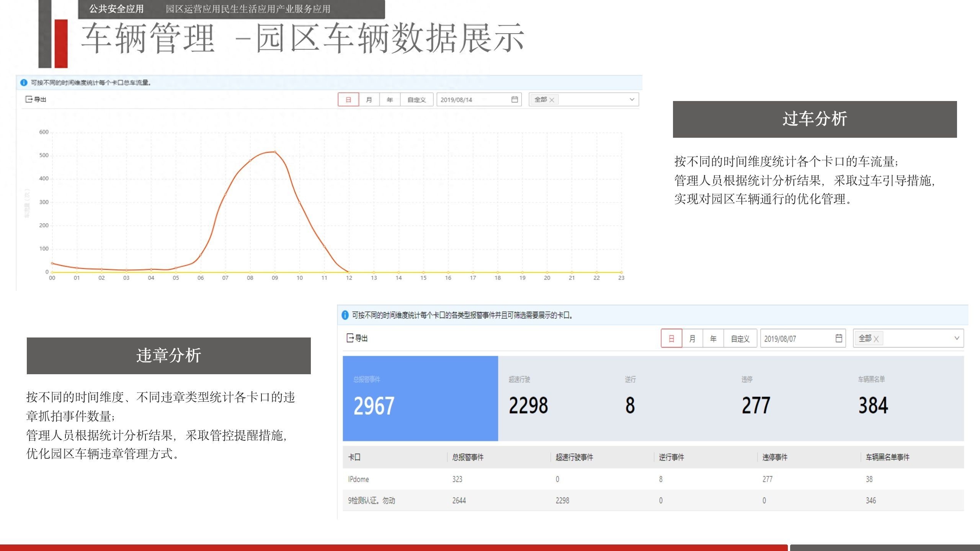Open calendar icon next to 2019/08/14
The width and height of the screenshot is (980, 551).
[514, 99]
